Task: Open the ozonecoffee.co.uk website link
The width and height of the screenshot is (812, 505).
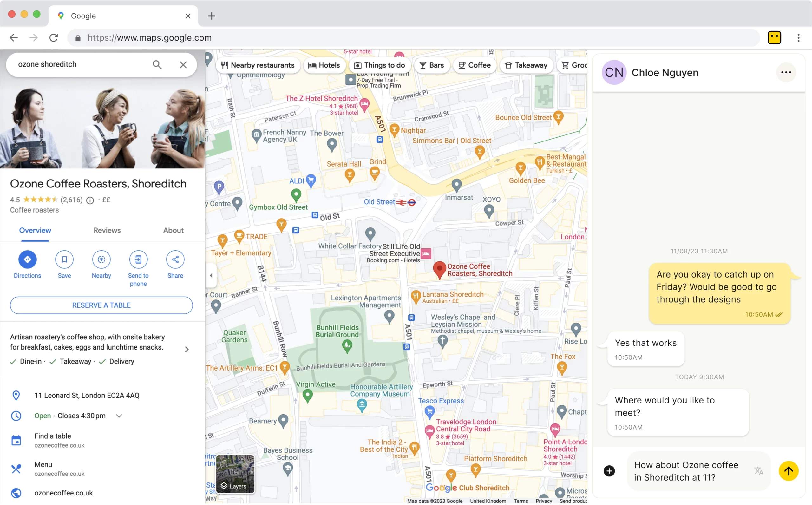Action: tap(63, 493)
